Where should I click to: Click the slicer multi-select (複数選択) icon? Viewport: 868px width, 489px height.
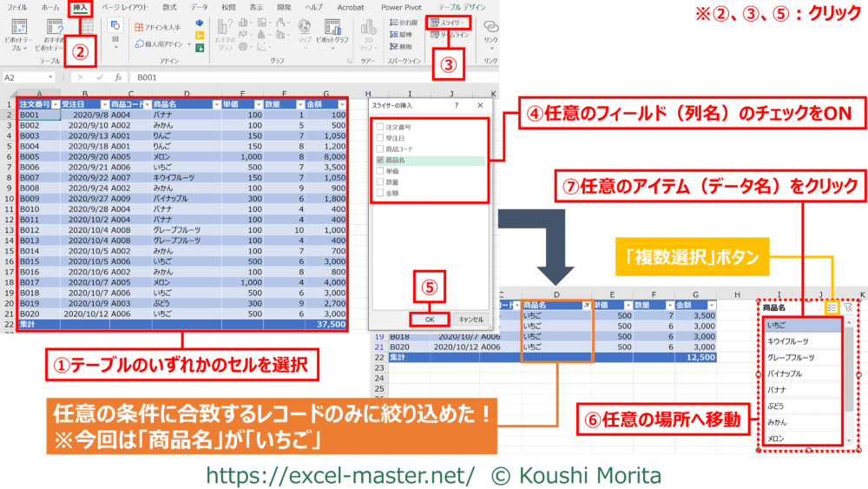tap(833, 307)
